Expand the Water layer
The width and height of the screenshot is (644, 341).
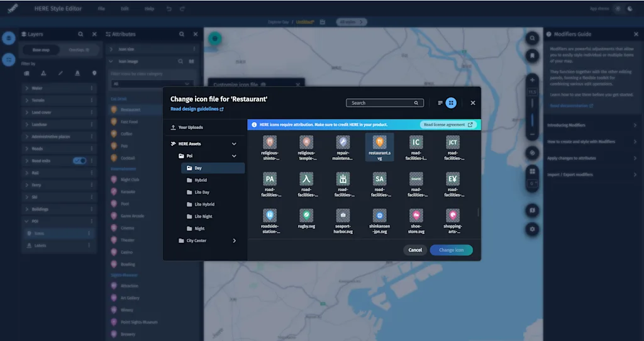click(x=26, y=88)
